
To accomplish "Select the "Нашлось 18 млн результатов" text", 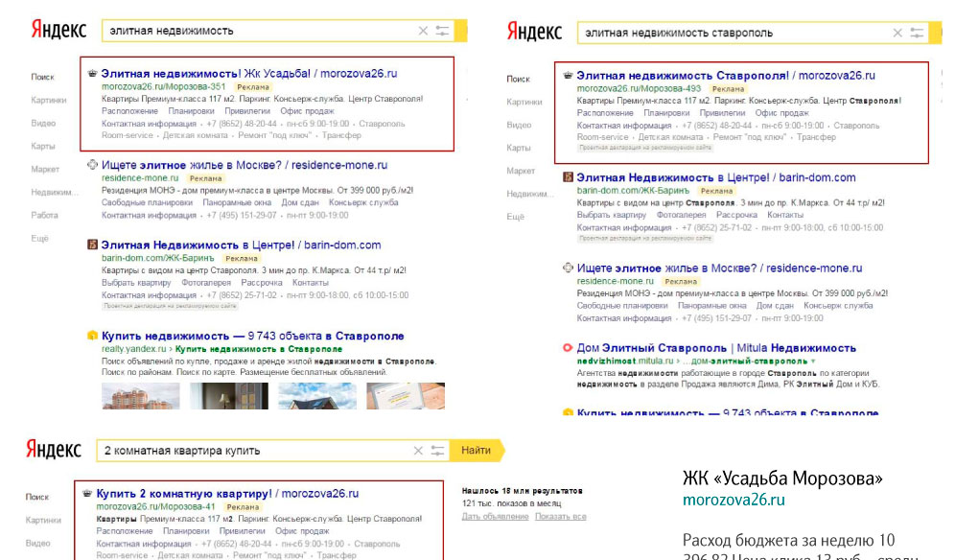I will pos(522,491).
